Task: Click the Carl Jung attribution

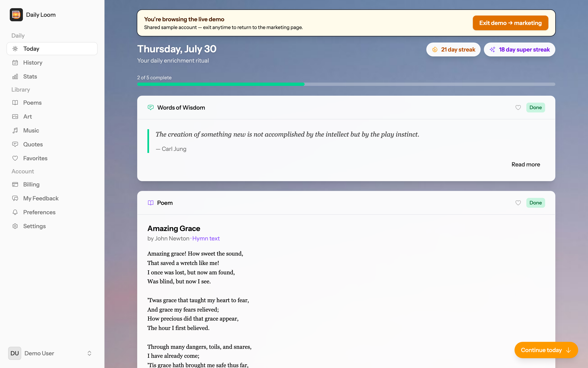Action: tap(171, 149)
